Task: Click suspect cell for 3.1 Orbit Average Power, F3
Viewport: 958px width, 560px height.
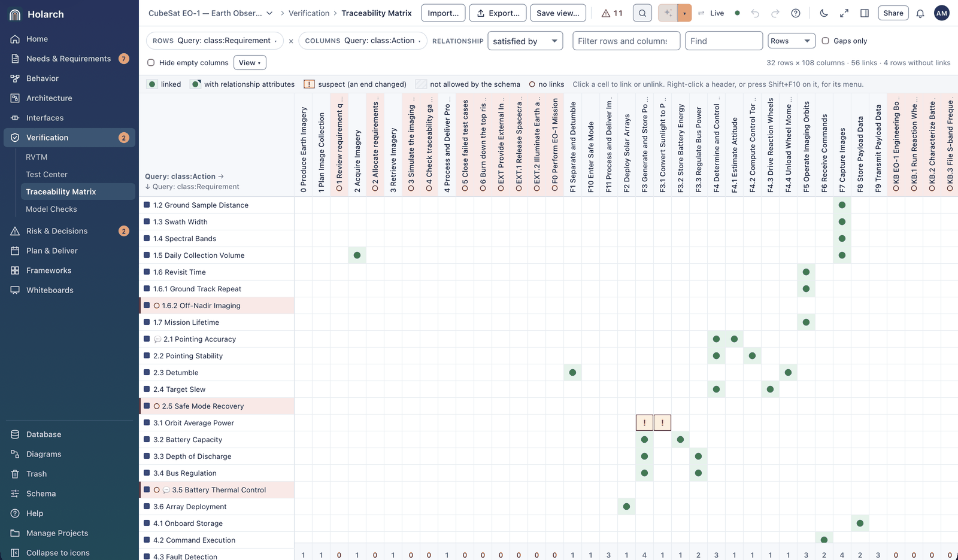Action: [x=644, y=422]
